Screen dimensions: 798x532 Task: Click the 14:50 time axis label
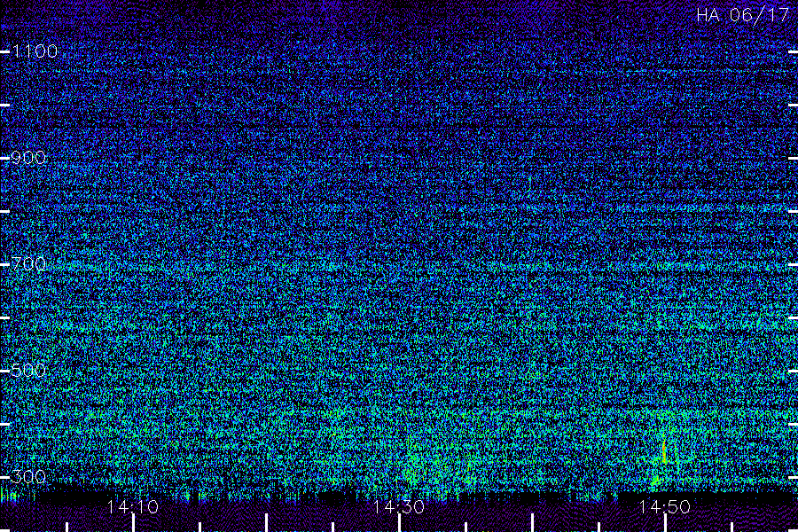[x=665, y=507]
